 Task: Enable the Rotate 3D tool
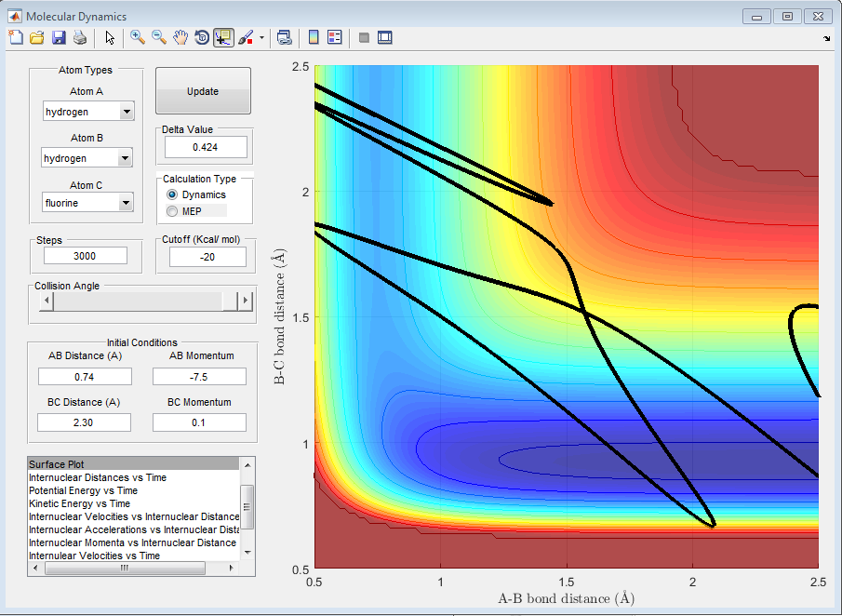coord(202,37)
